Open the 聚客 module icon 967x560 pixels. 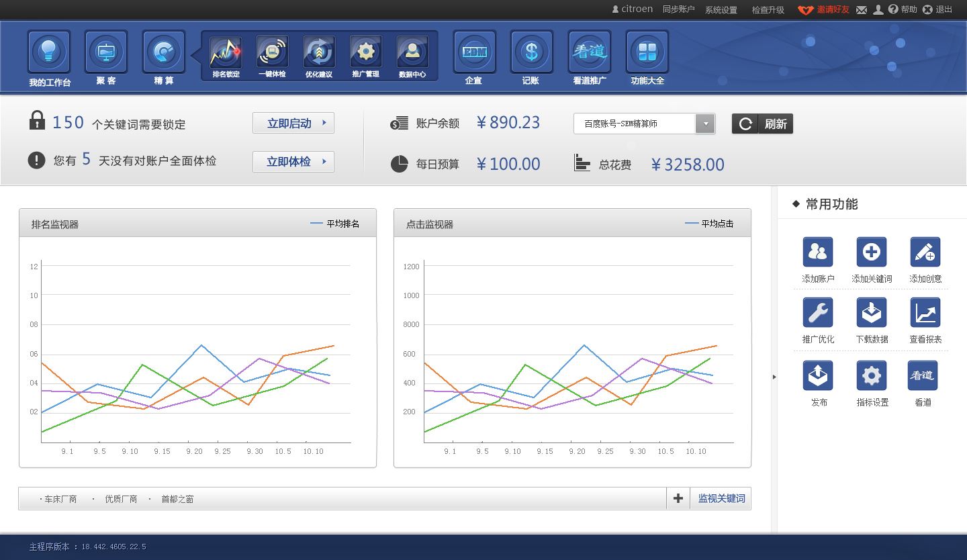pyautogui.click(x=106, y=52)
